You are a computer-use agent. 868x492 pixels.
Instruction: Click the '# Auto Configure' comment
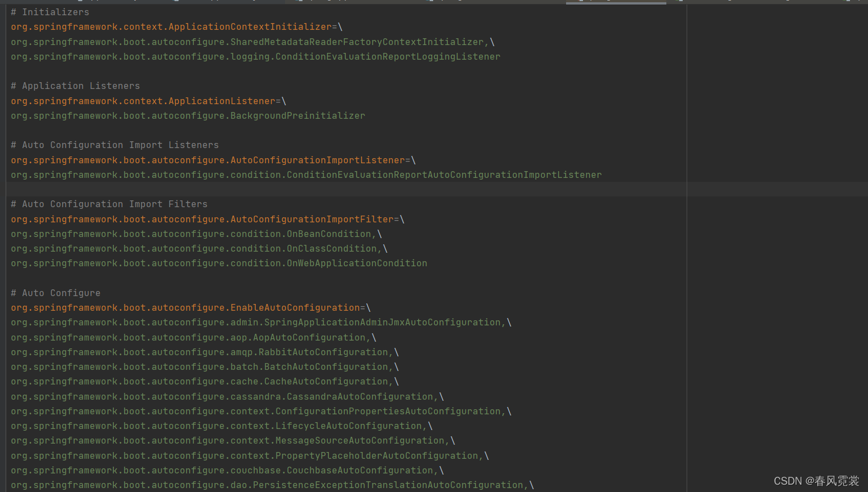56,293
